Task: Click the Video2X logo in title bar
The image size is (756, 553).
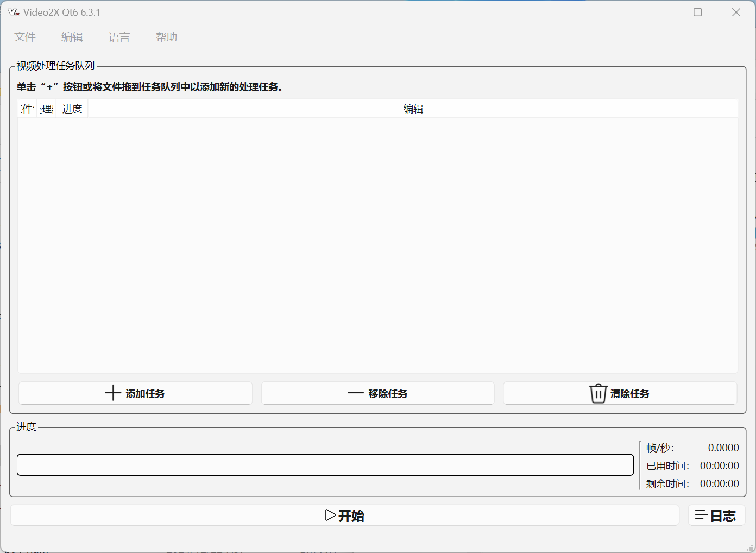Action: pos(14,12)
